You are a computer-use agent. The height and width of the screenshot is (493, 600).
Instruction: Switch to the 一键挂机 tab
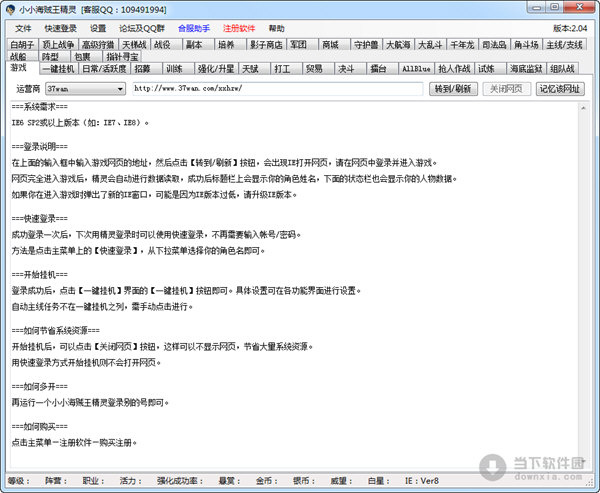coord(58,69)
